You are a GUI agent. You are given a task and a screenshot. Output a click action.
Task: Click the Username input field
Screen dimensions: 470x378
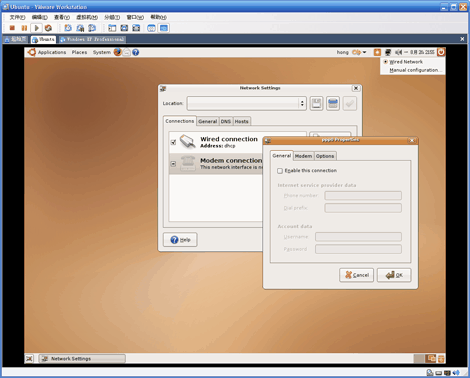click(358, 237)
